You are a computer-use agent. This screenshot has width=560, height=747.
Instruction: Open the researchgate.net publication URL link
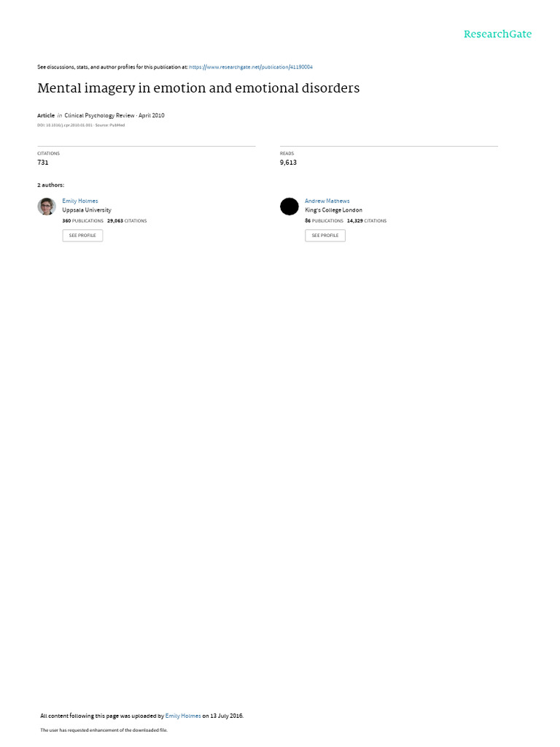[251, 67]
